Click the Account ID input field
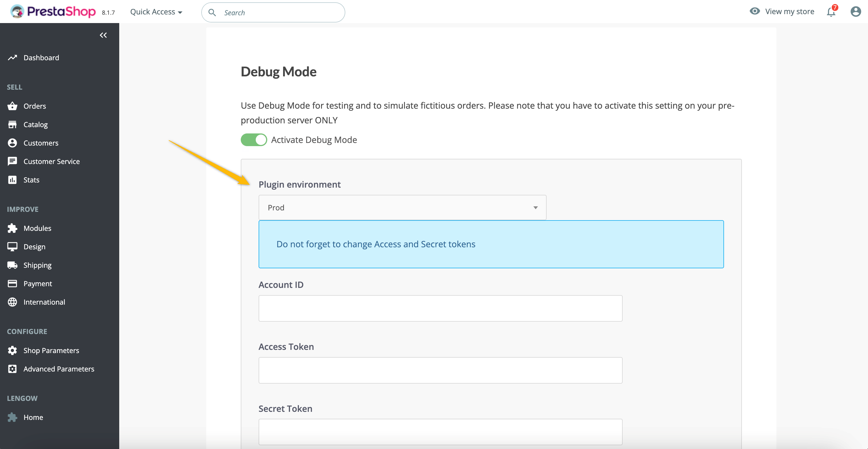 [x=440, y=308]
